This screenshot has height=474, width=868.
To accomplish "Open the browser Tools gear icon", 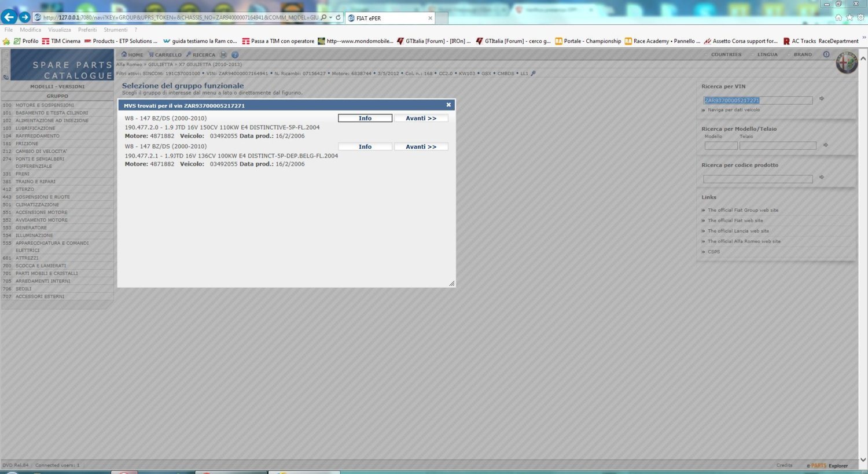I will 861,17.
